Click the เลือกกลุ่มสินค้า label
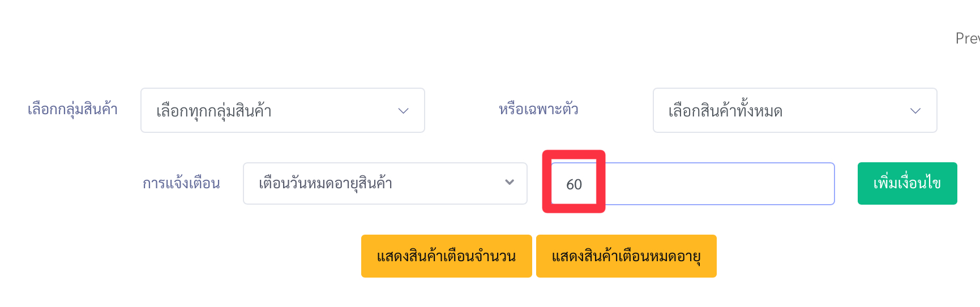The height and width of the screenshot is (307, 980). [72, 110]
